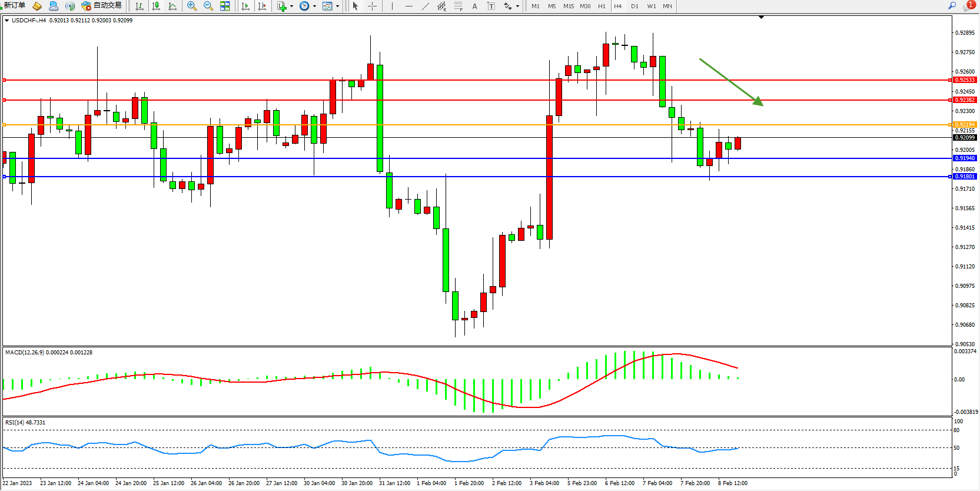
Task: Click the zoom out magnifier icon
Action: 208,6
